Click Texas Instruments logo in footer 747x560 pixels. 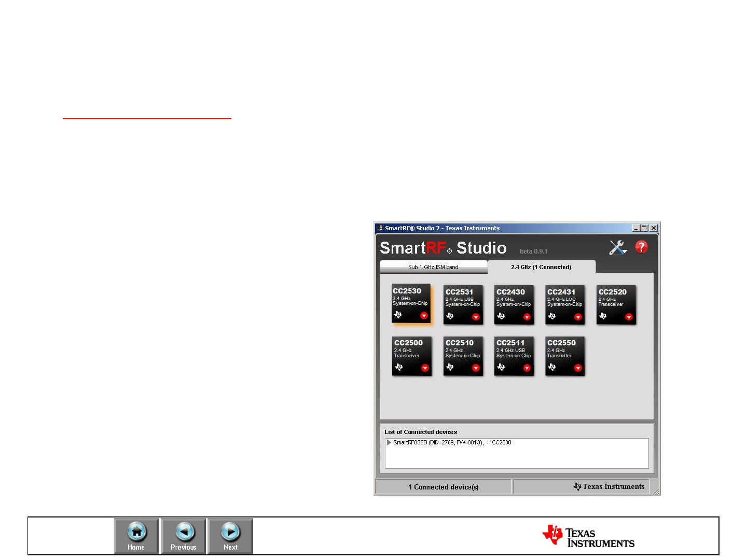point(588,536)
